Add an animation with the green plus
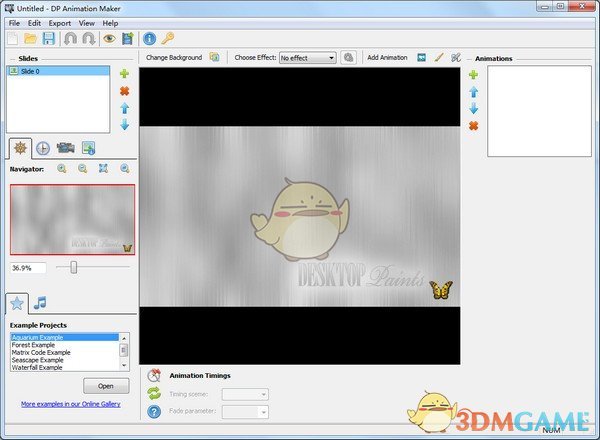 point(473,75)
